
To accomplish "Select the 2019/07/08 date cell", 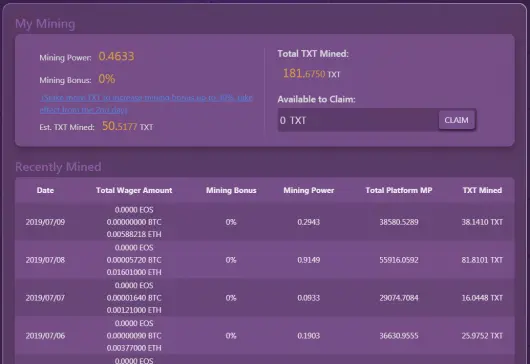I will pyautogui.click(x=45, y=260).
